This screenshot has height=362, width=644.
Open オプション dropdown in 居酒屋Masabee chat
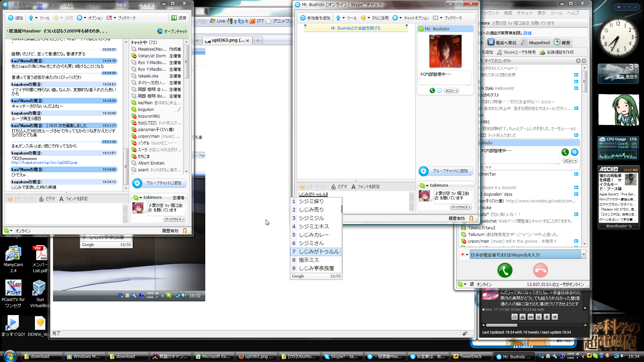pos(90,18)
